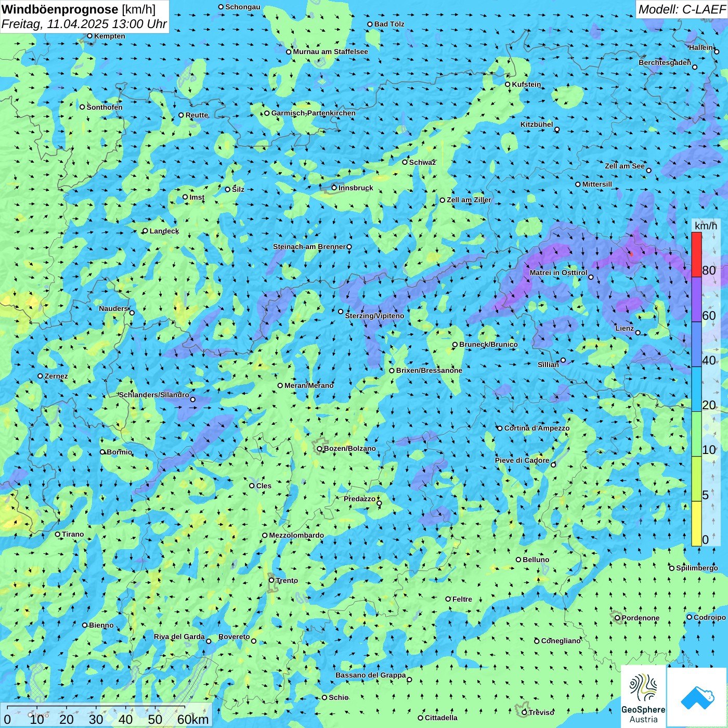Select the Lienz city marker circle
Viewport: 728px width, 728px height.
[638, 333]
